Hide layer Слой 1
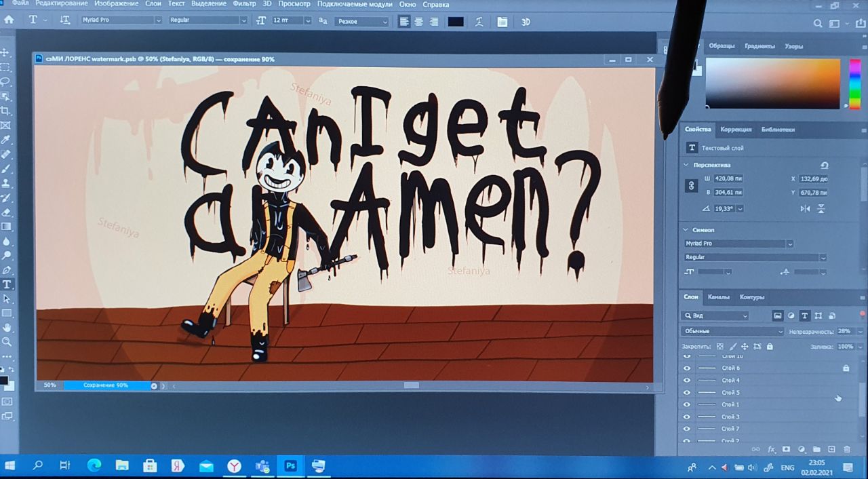Viewport: 868px width, 479px height. pos(687,405)
